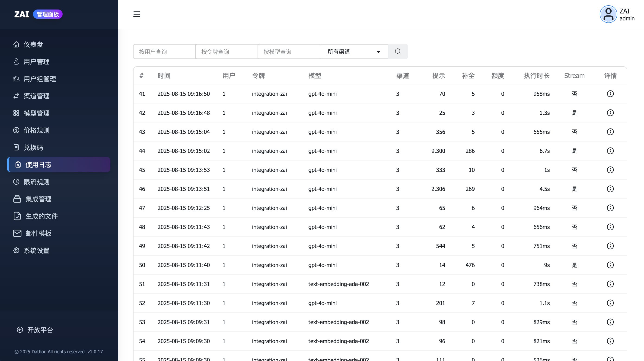
Task: Click the search magnifier button
Action: coord(398,52)
